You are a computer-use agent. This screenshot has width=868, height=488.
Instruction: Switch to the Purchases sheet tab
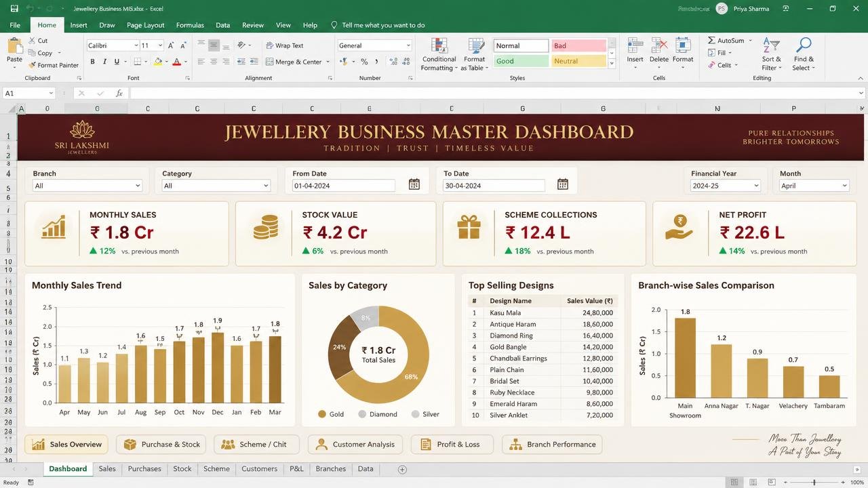point(144,469)
